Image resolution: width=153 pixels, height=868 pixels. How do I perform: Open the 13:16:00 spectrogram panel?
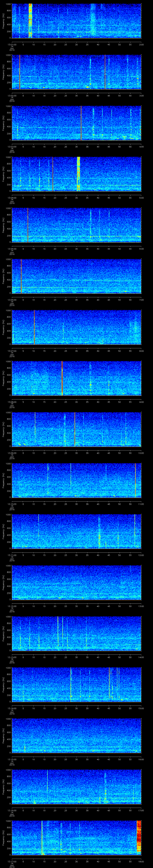click(76, 786)
